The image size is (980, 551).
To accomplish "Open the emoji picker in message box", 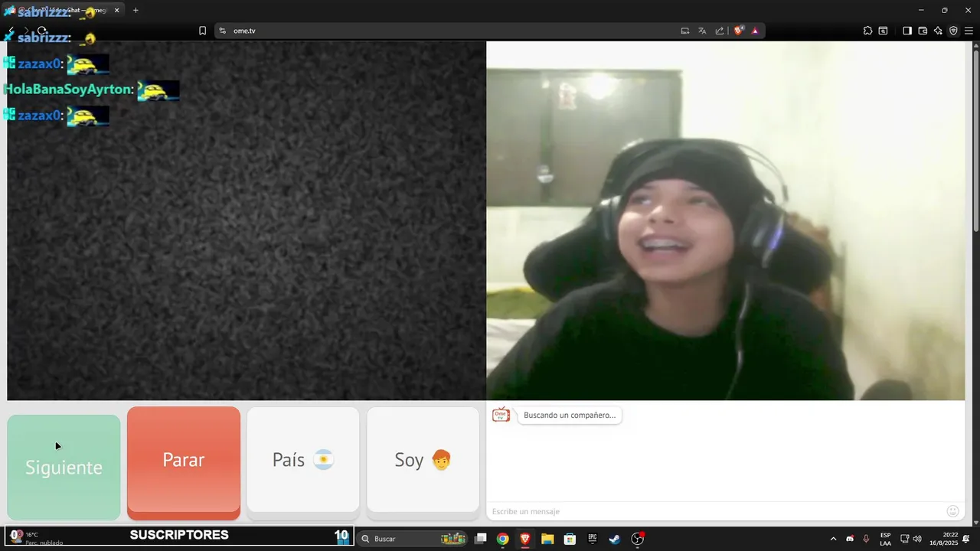I will pos(953,511).
